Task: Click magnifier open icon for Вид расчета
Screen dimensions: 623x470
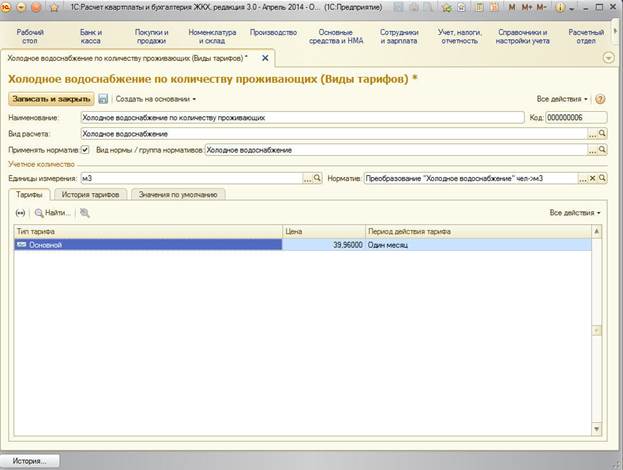Action: tap(602, 133)
